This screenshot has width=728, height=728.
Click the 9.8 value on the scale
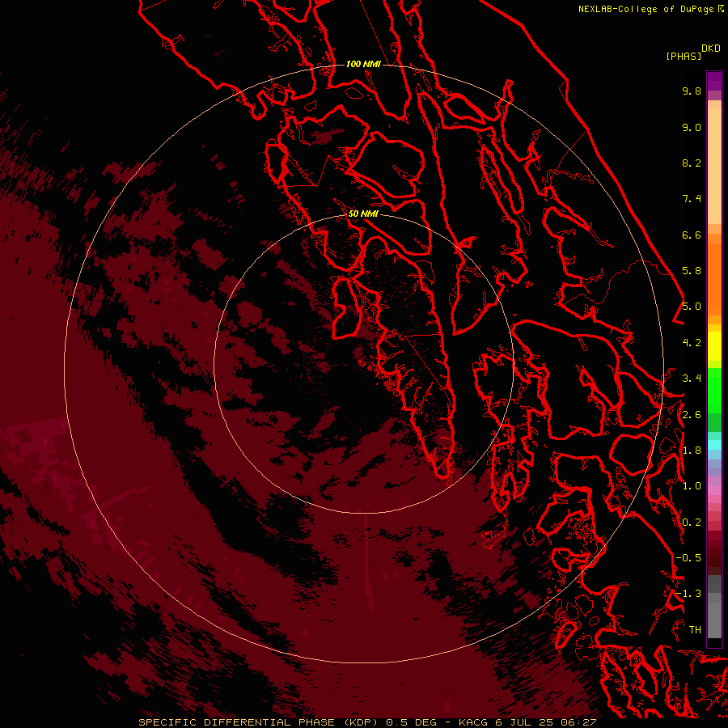click(x=692, y=91)
